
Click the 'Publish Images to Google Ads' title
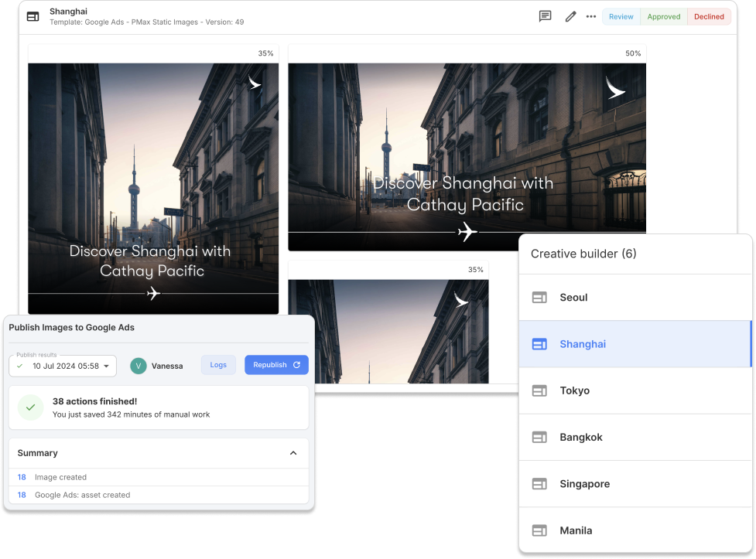click(71, 327)
